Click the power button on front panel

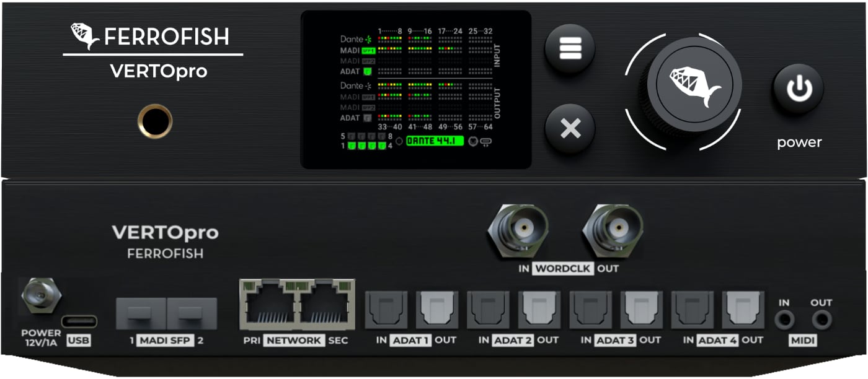pos(798,90)
